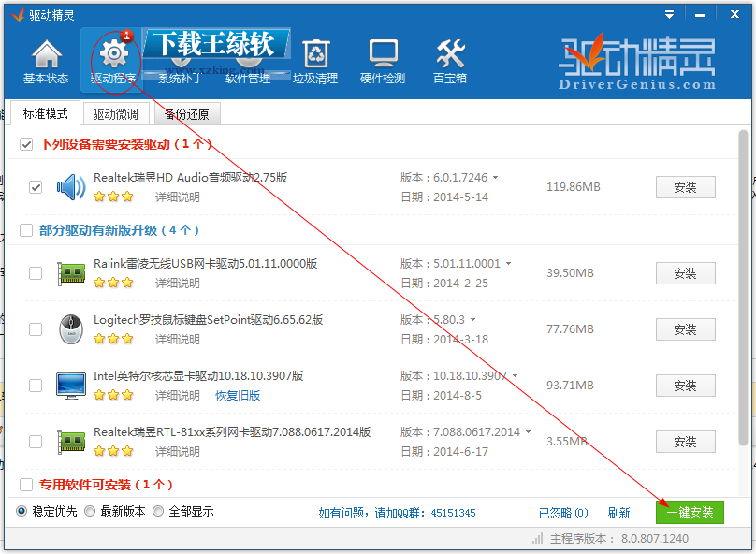Install the Realtek HD Audio driver
This screenshot has height=554, width=756.
pos(685,187)
